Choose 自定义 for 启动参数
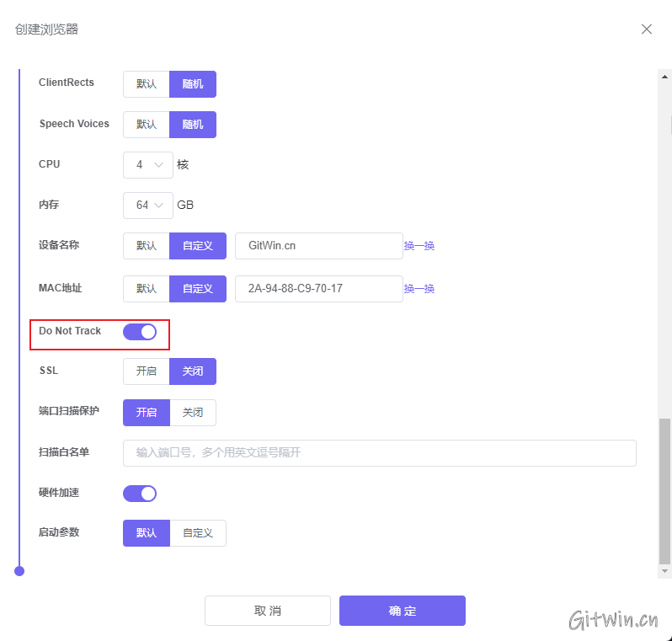The image size is (672, 641). tap(198, 533)
